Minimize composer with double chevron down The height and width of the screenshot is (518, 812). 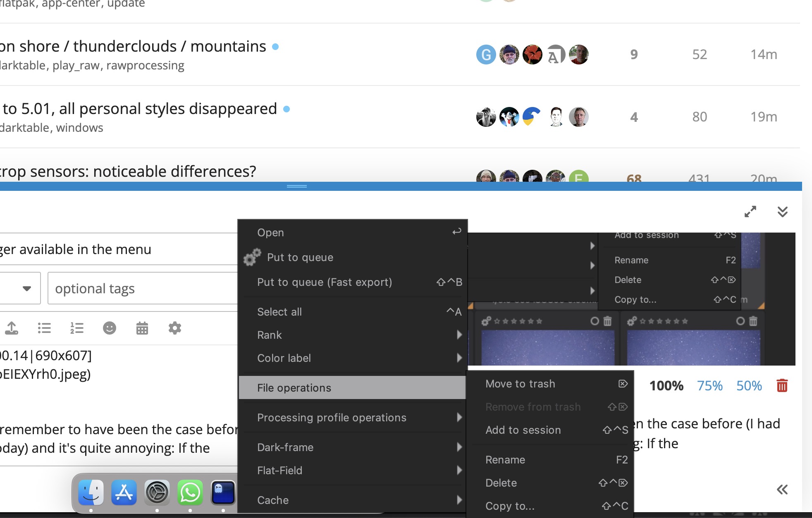[782, 212]
